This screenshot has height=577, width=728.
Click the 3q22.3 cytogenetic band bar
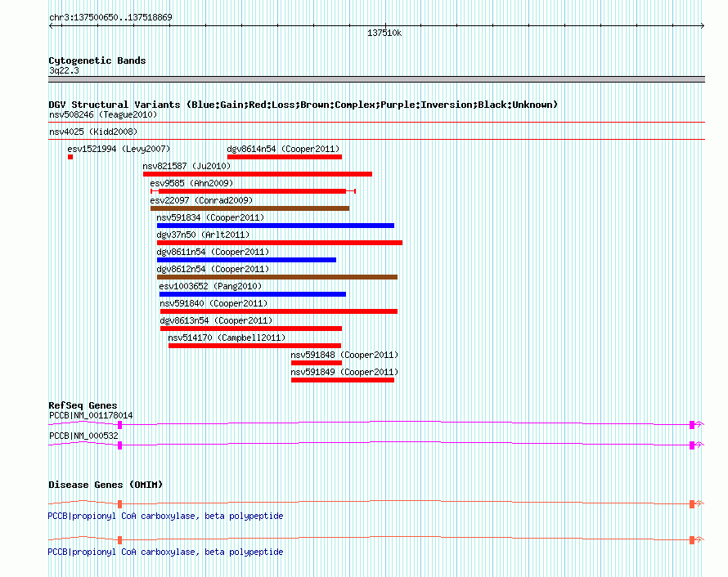[376, 80]
